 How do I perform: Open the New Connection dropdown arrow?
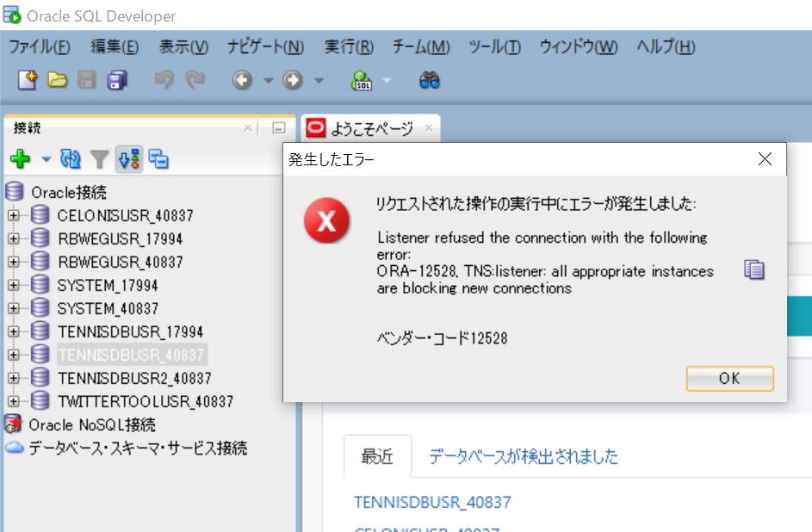click(x=46, y=159)
